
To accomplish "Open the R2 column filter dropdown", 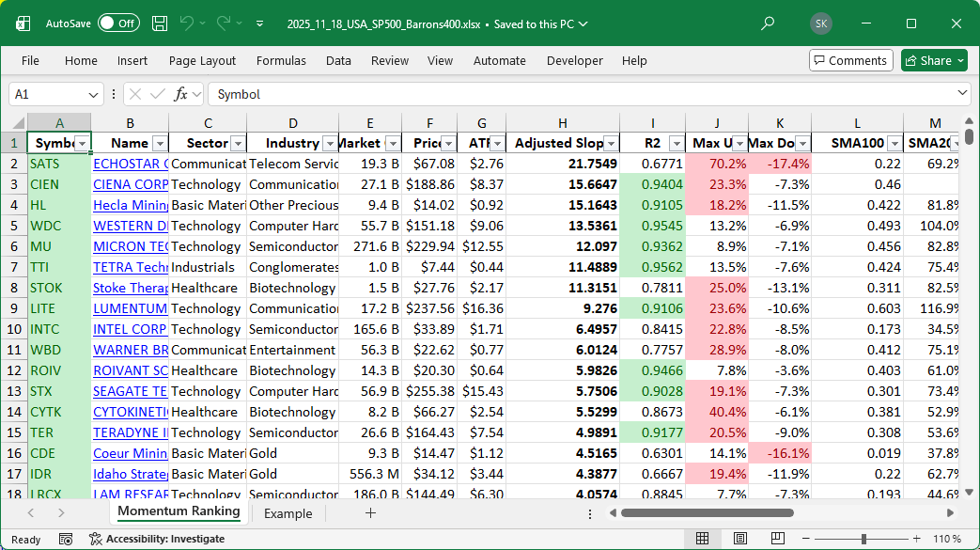I will [676, 143].
